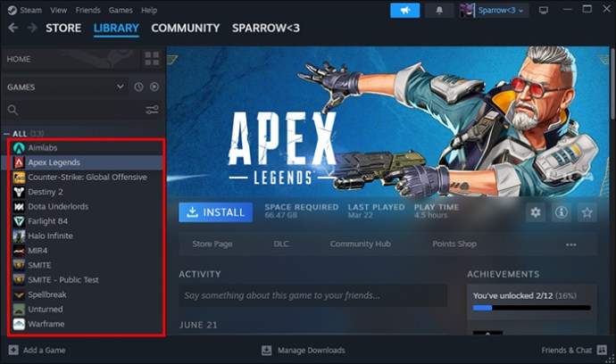Image resolution: width=616 pixels, height=364 pixels.
Task: Click the achievements progress bar
Action: pos(531,308)
